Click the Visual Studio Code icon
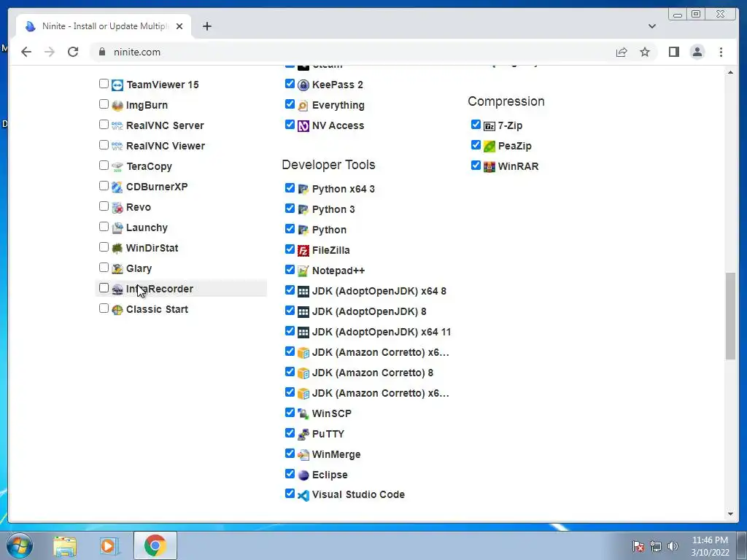Image resolution: width=747 pixels, height=560 pixels. pos(303,495)
